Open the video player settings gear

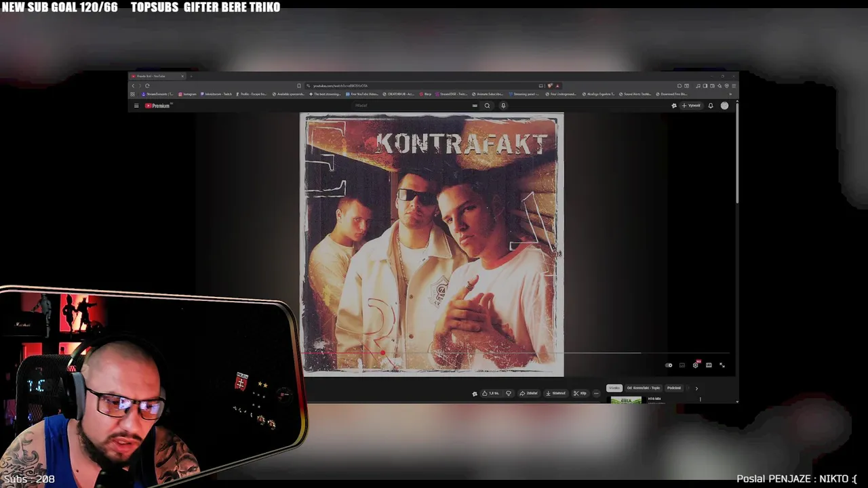coord(695,365)
